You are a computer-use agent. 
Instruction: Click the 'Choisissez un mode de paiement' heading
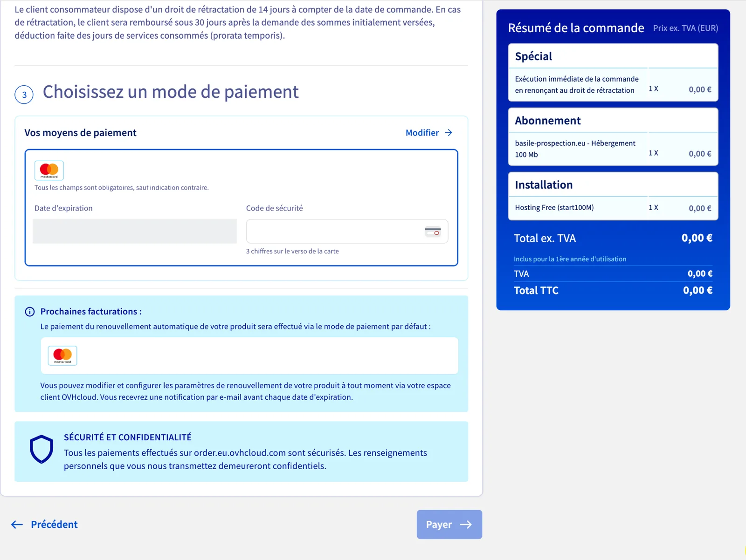click(x=171, y=92)
